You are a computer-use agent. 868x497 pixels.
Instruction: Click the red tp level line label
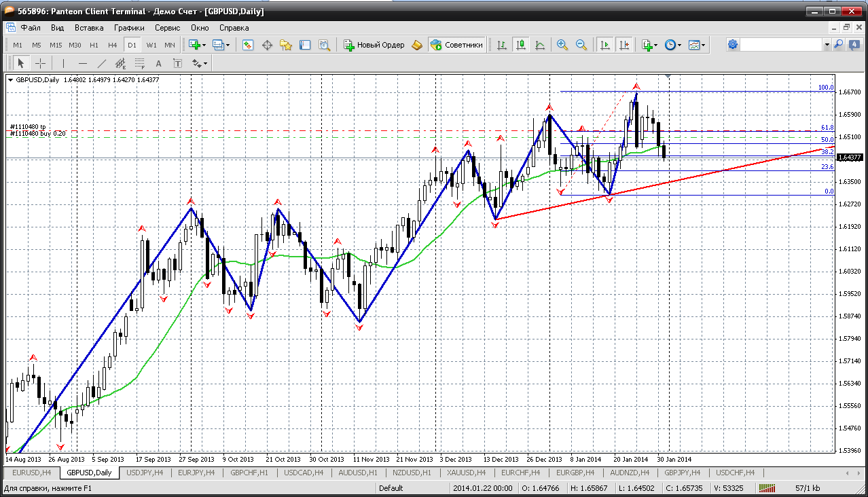point(28,127)
